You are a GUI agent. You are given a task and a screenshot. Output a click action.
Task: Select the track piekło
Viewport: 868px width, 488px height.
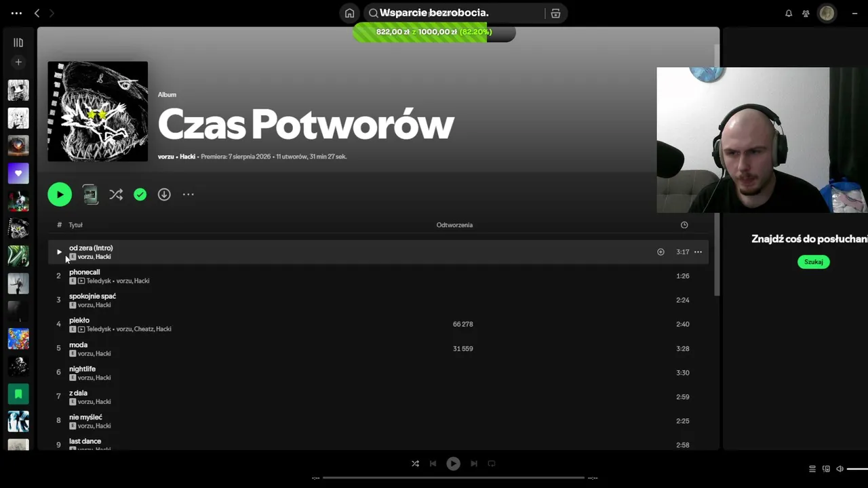click(378, 324)
